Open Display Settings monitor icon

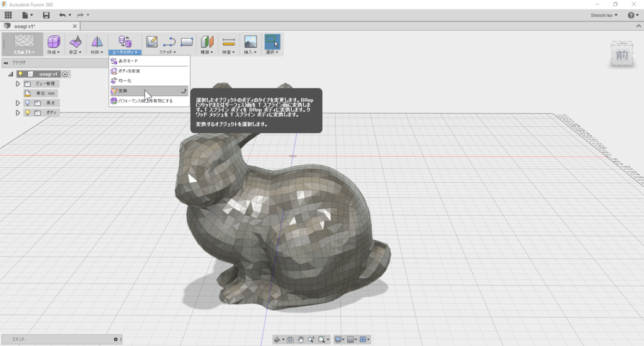click(338, 340)
